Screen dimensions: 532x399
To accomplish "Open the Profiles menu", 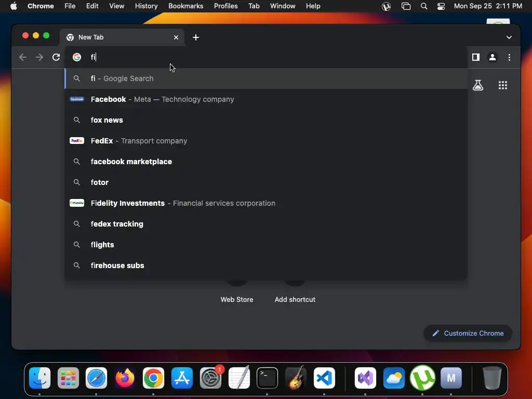I will [x=225, y=6].
